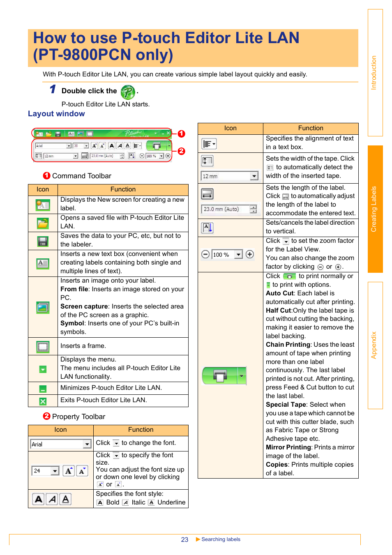Image resolution: width=392 pixels, height=555 pixels.
Task: Click the frame icon in the layout window toolbar
Action: pyautogui.click(x=90, y=134)
